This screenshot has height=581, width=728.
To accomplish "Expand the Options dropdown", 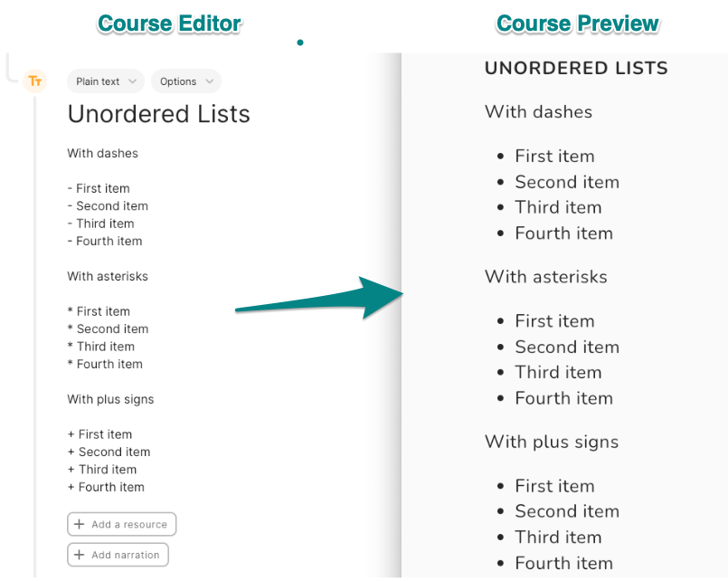I will coord(186,81).
